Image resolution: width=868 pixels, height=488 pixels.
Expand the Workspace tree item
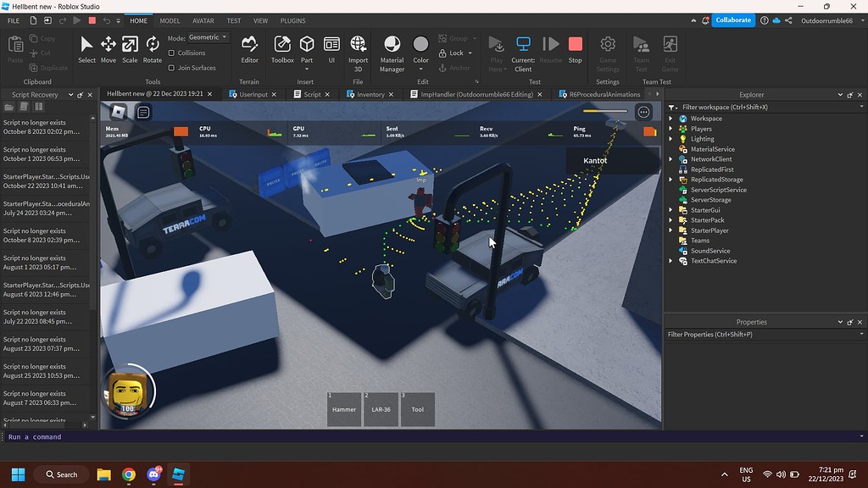tap(672, 119)
